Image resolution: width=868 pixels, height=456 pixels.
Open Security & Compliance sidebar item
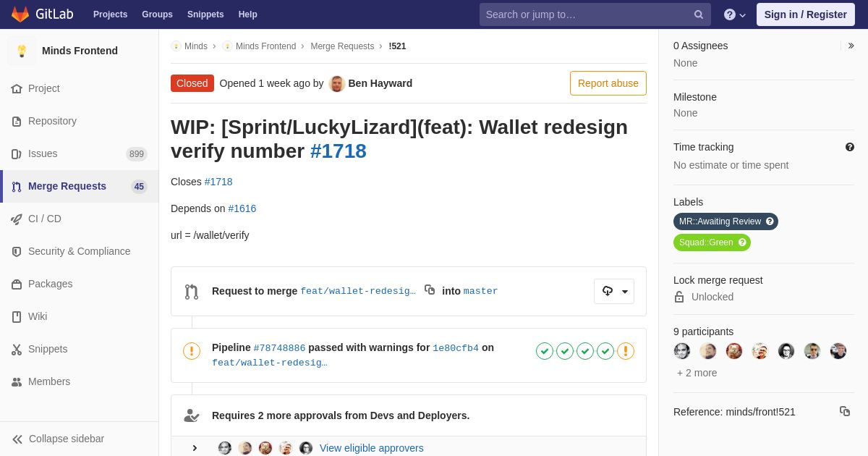coord(80,251)
